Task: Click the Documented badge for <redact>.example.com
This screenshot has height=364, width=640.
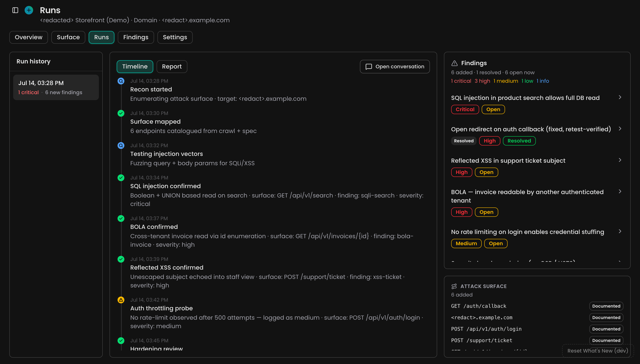Action: click(x=606, y=318)
